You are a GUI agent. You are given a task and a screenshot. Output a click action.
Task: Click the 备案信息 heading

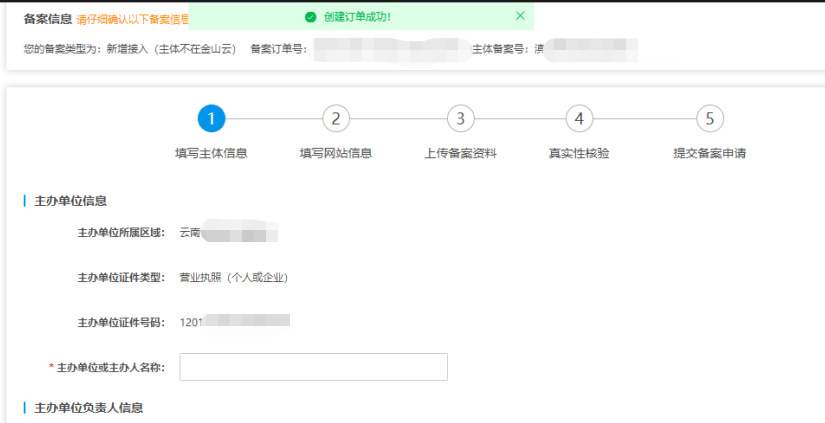click(x=47, y=19)
